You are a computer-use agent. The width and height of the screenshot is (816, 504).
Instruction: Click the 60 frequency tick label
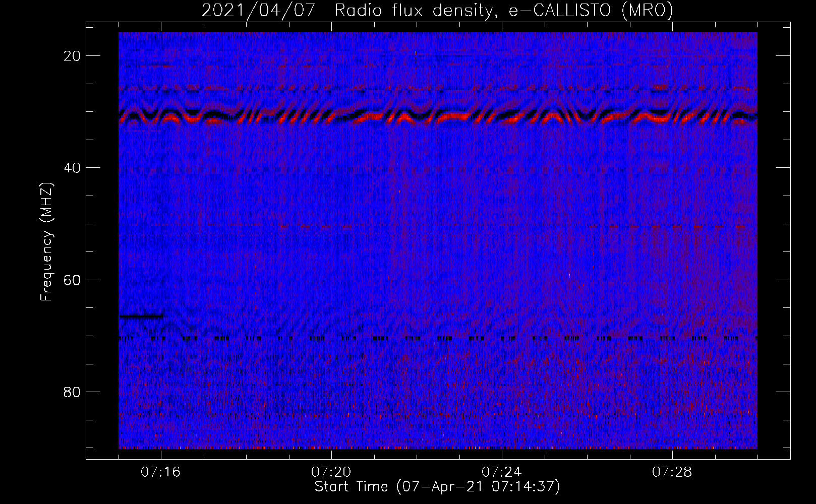coord(73,280)
